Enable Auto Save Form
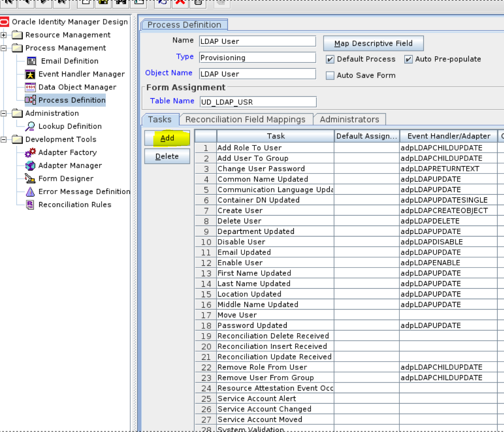Screen dimensions: 504x432 tap(330, 75)
